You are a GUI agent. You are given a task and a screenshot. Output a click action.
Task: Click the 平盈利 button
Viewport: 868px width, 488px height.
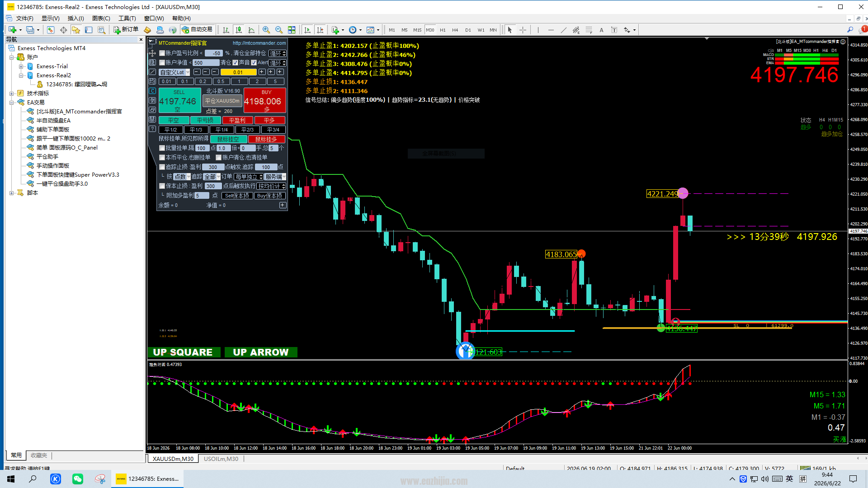click(237, 120)
